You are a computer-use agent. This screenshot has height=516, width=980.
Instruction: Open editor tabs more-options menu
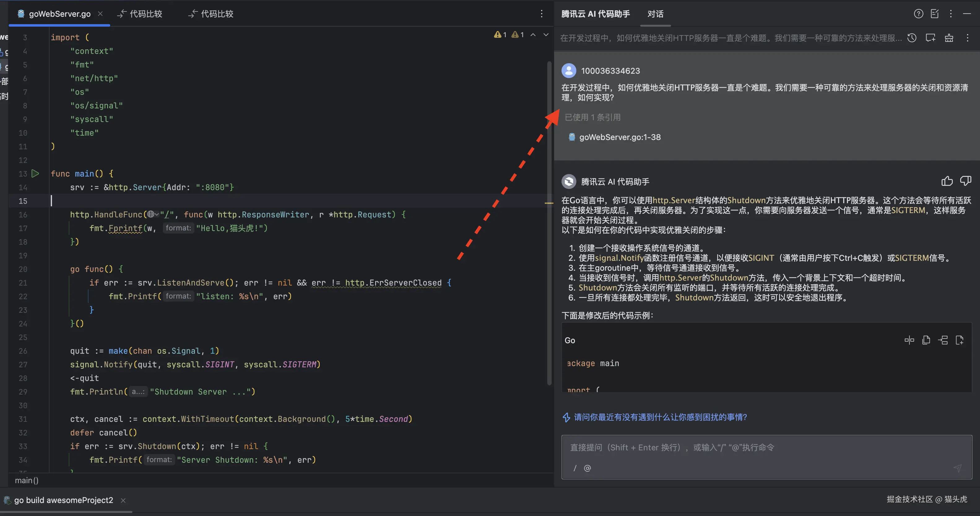tap(542, 14)
